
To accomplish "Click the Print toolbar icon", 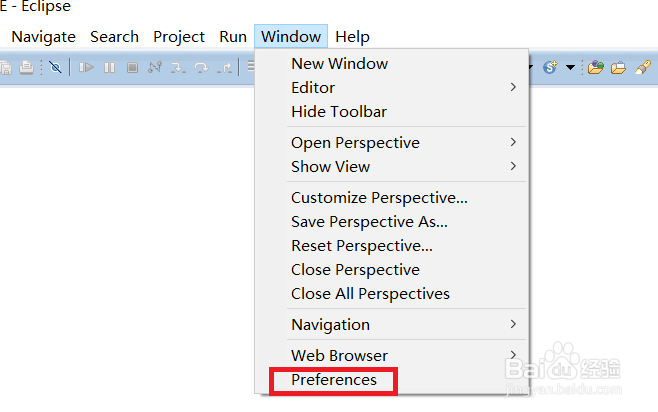I will (26, 68).
